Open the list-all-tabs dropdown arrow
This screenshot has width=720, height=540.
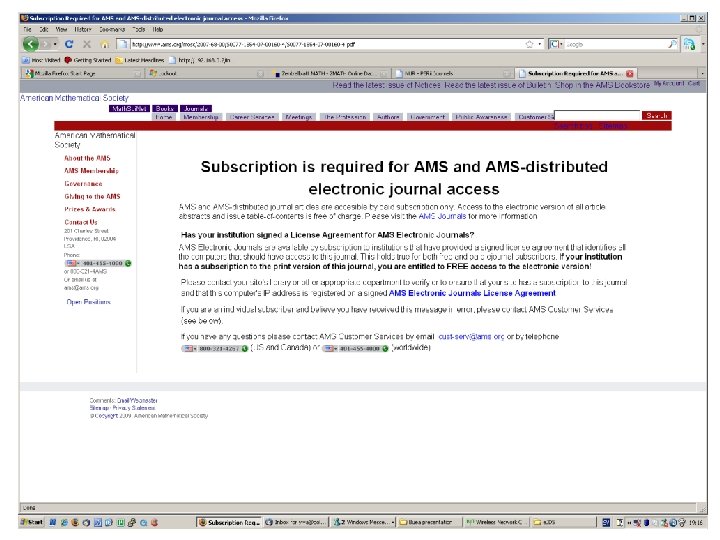702,73
